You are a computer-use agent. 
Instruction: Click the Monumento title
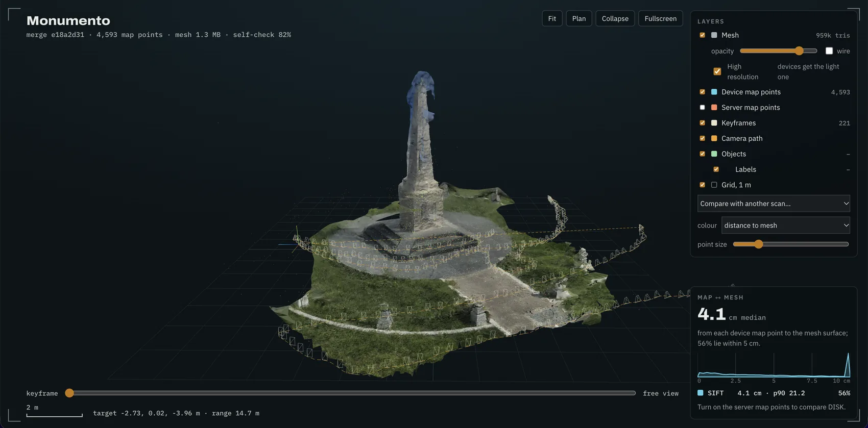[68, 20]
